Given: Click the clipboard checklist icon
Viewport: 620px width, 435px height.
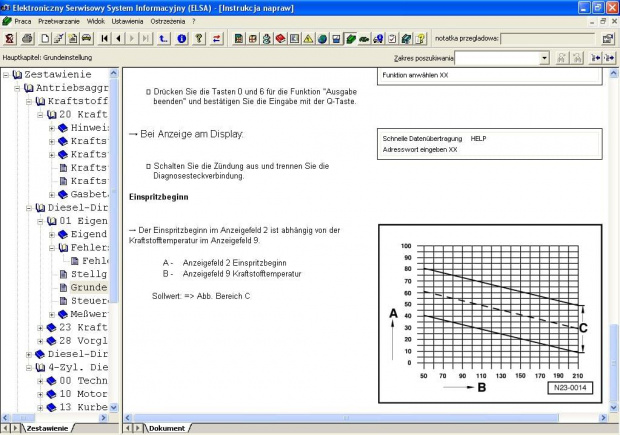Looking at the screenshot, I should tap(392, 38).
